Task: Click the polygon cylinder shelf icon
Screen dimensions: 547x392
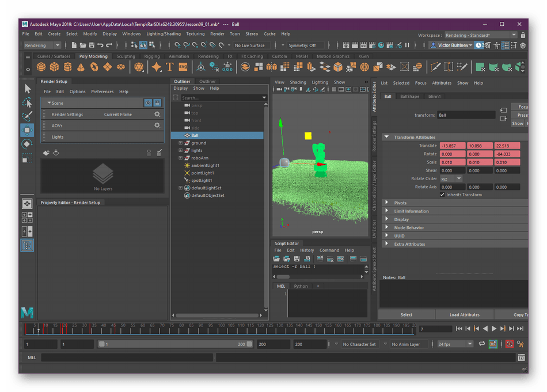Action: click(68, 67)
